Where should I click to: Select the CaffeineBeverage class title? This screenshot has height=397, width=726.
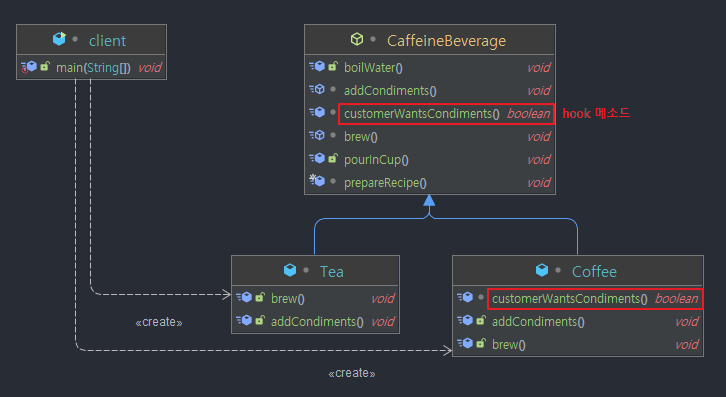pos(446,41)
